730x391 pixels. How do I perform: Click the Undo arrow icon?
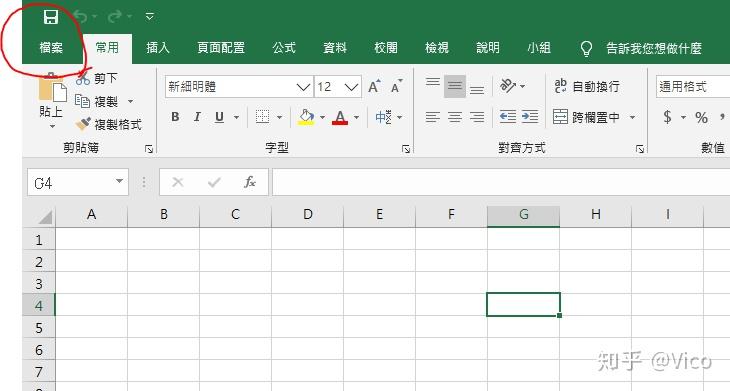(x=81, y=17)
